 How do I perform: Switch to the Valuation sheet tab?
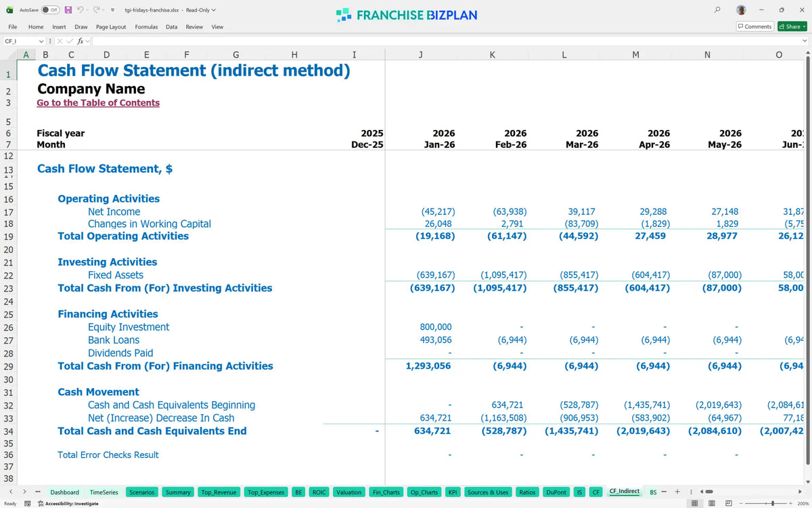[x=348, y=492]
